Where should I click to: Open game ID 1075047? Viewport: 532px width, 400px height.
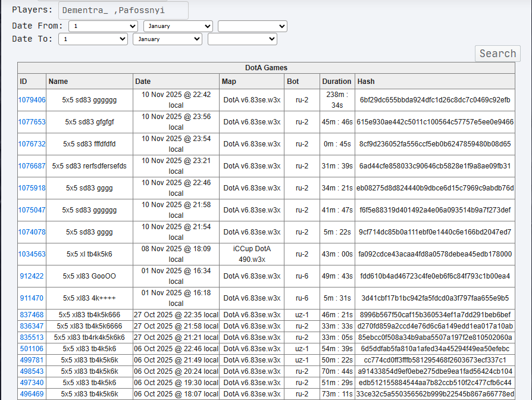click(x=32, y=210)
